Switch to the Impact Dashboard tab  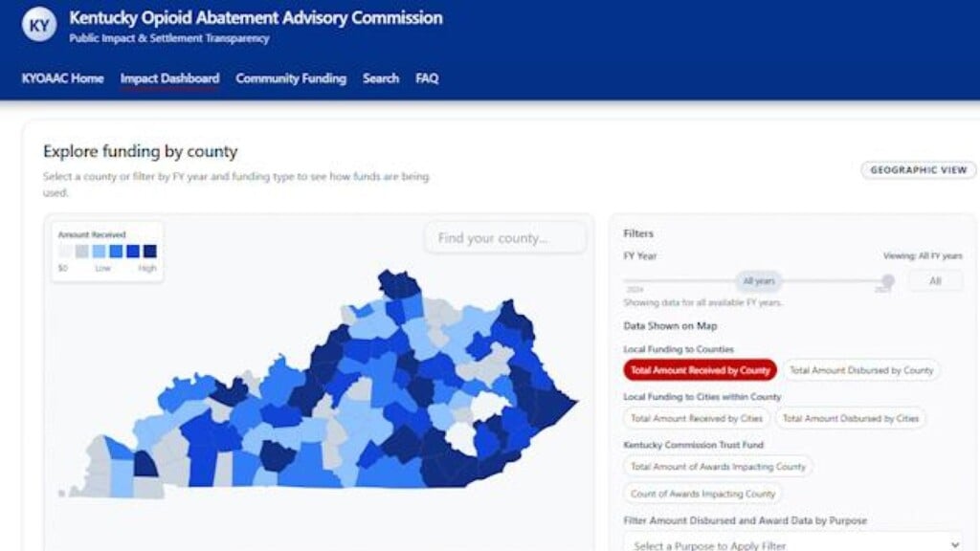click(170, 78)
